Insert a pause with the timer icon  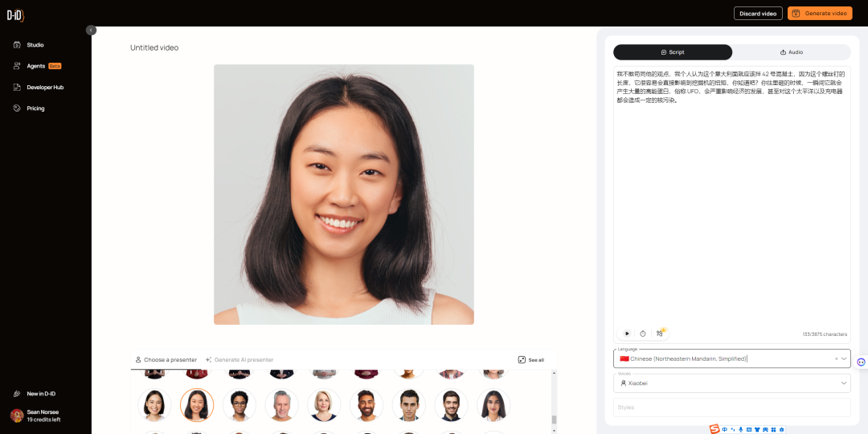(x=643, y=334)
